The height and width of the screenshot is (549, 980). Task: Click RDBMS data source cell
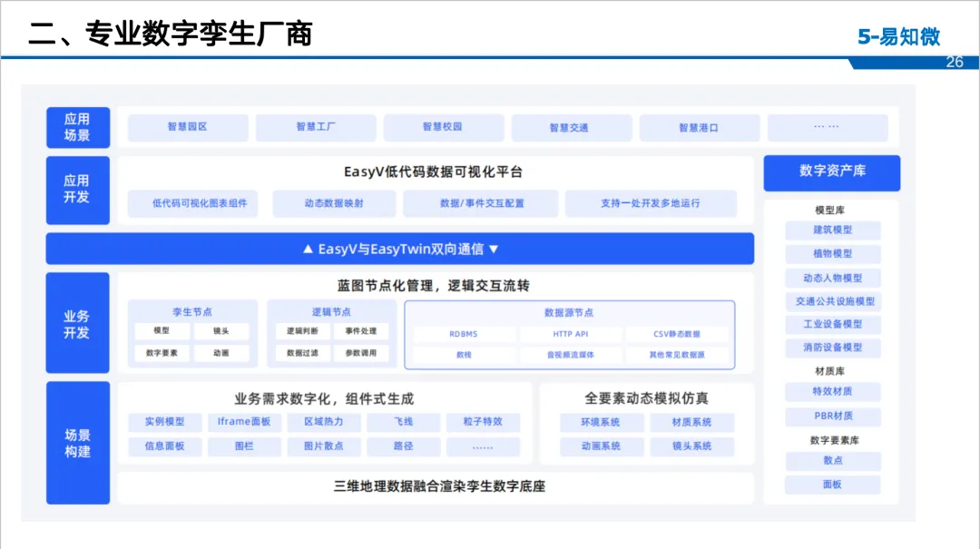pyautogui.click(x=464, y=334)
